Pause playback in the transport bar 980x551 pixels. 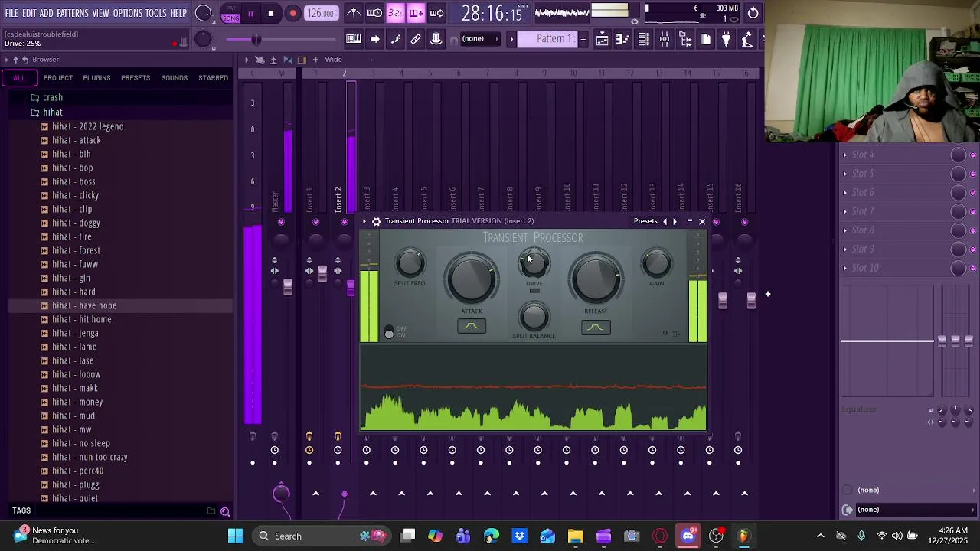point(250,14)
